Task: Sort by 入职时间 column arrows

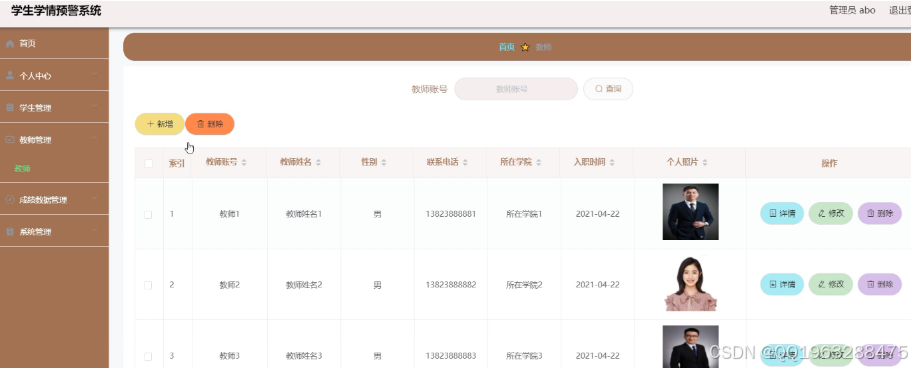Action: coord(612,163)
